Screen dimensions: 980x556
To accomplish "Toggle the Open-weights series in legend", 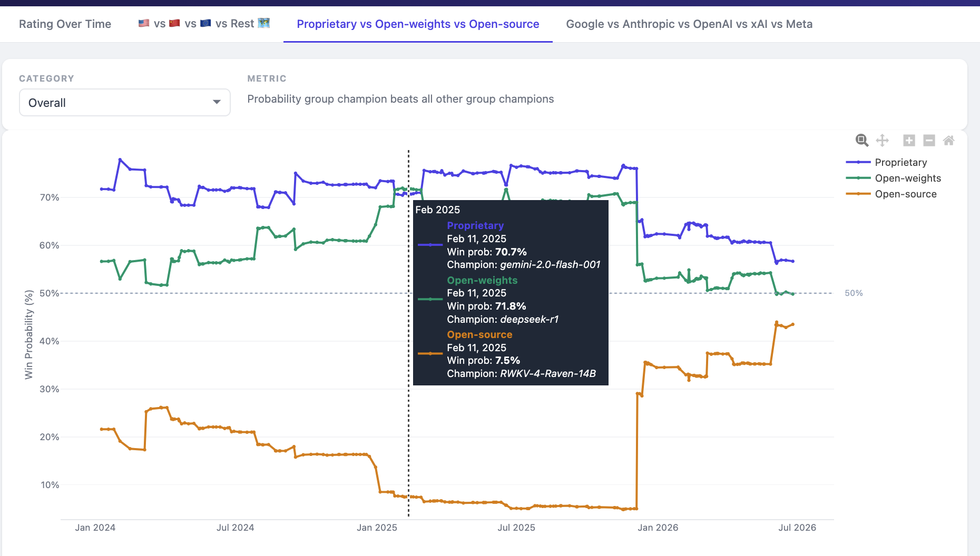I will tap(894, 178).
